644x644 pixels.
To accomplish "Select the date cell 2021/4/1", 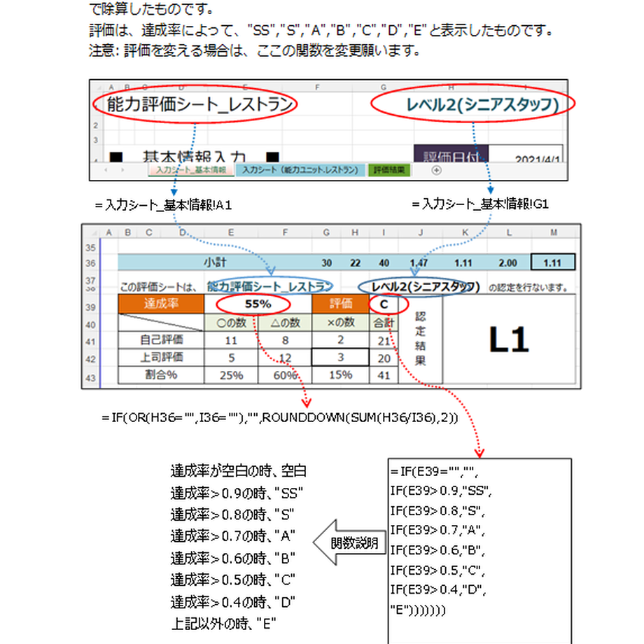I will (526, 155).
